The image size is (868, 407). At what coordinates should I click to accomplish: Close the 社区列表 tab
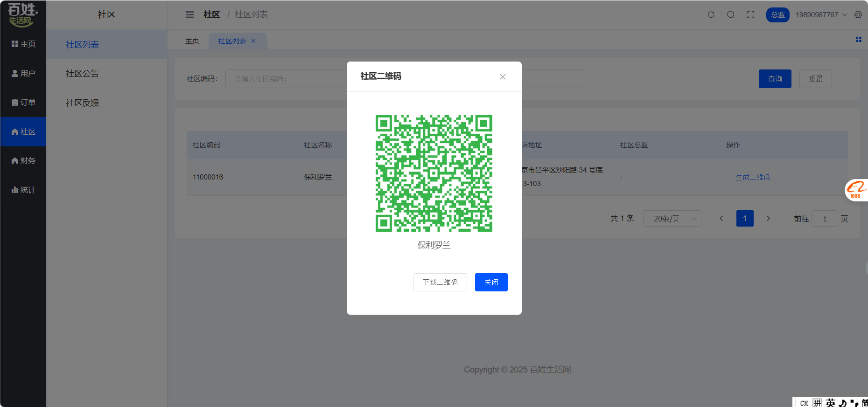point(253,41)
